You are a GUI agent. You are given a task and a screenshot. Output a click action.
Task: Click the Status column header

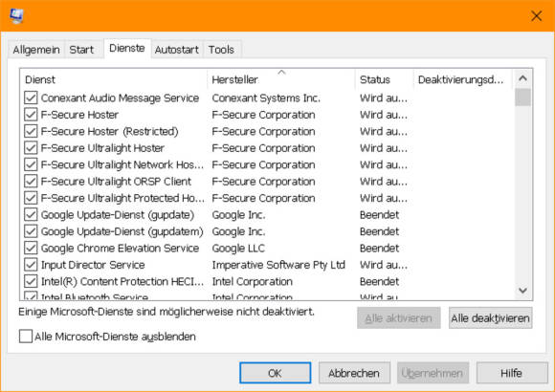click(x=385, y=79)
